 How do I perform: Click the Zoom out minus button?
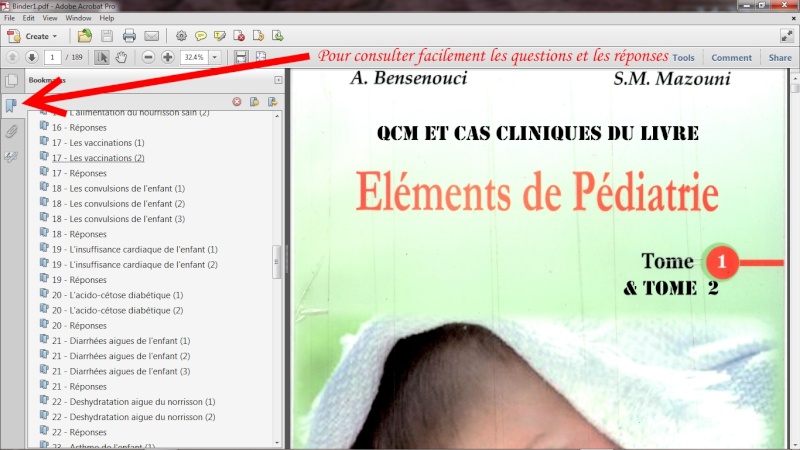(x=149, y=57)
